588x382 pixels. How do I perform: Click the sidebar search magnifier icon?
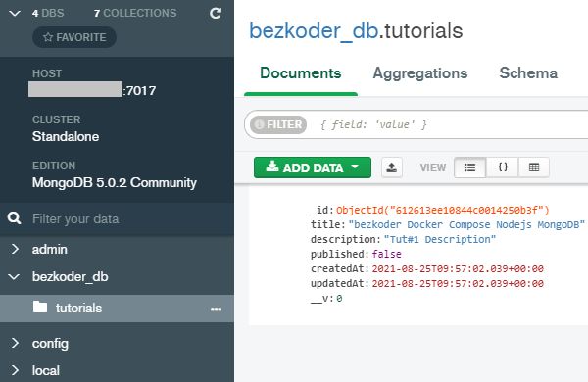point(15,217)
